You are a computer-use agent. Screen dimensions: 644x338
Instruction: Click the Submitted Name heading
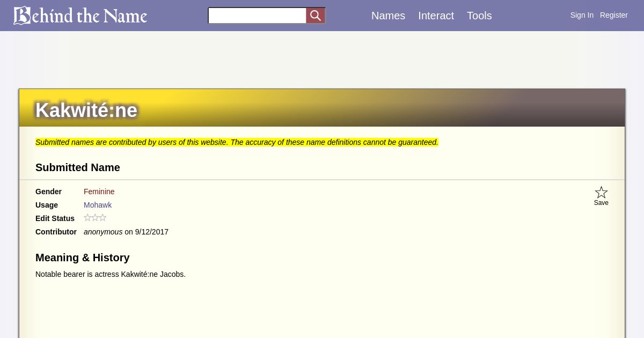(78, 167)
